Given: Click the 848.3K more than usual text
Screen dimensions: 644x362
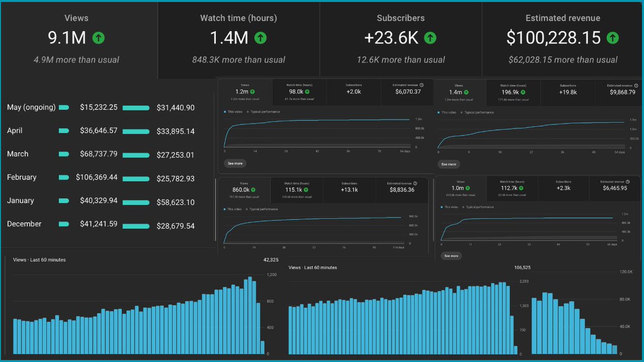Looking at the screenshot, I should pos(238,60).
